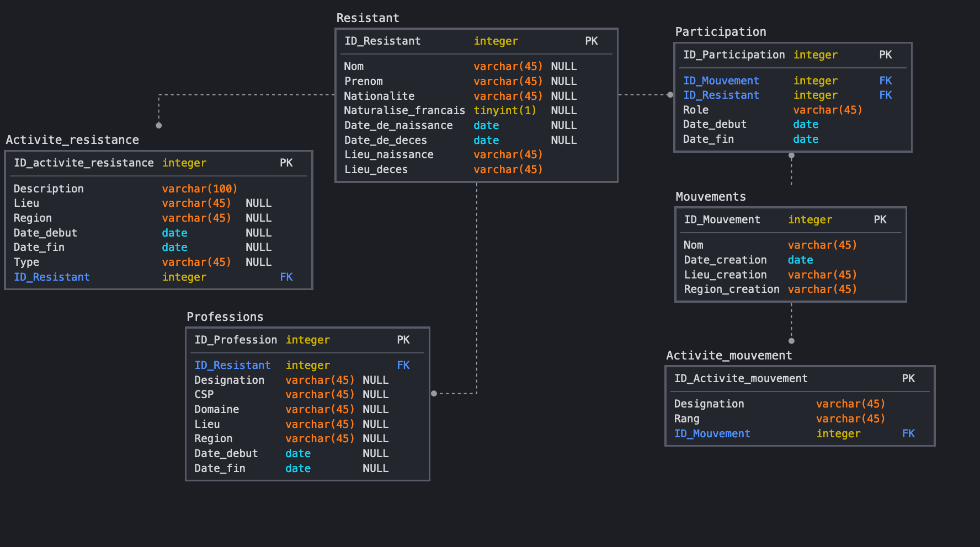The image size is (980, 547).
Task: Select the Mouvements table title
Action: tap(711, 196)
